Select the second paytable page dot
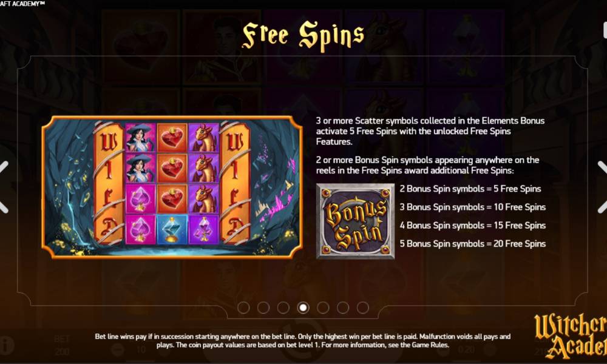The height and width of the screenshot is (364, 607). click(263, 308)
